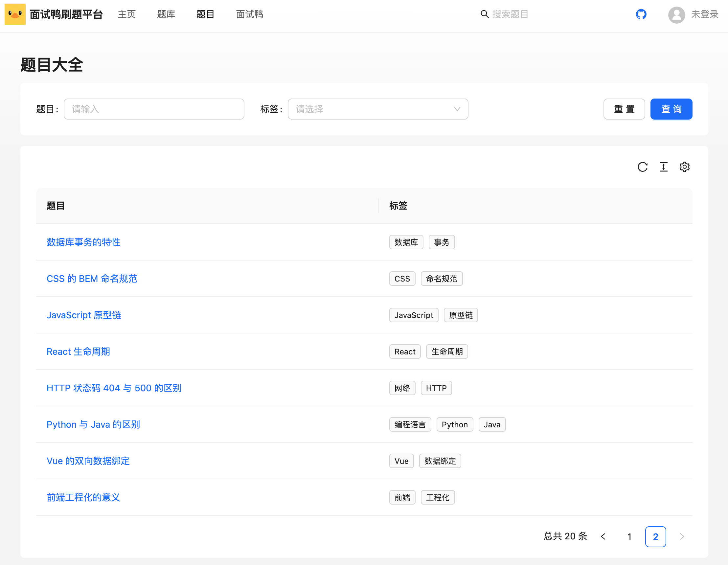The image size is (728, 565).
Task: Open the GitHub icon link
Action: pos(641,14)
